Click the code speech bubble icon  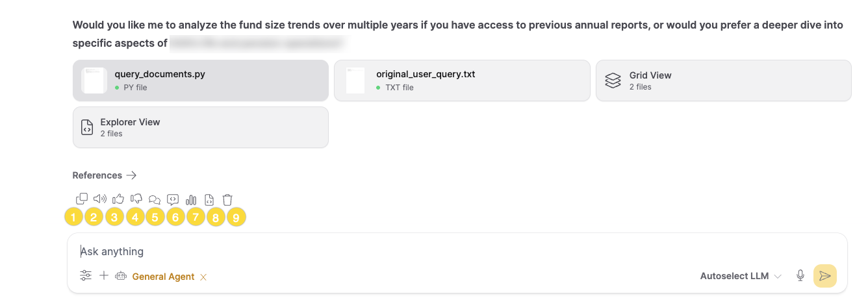173,200
